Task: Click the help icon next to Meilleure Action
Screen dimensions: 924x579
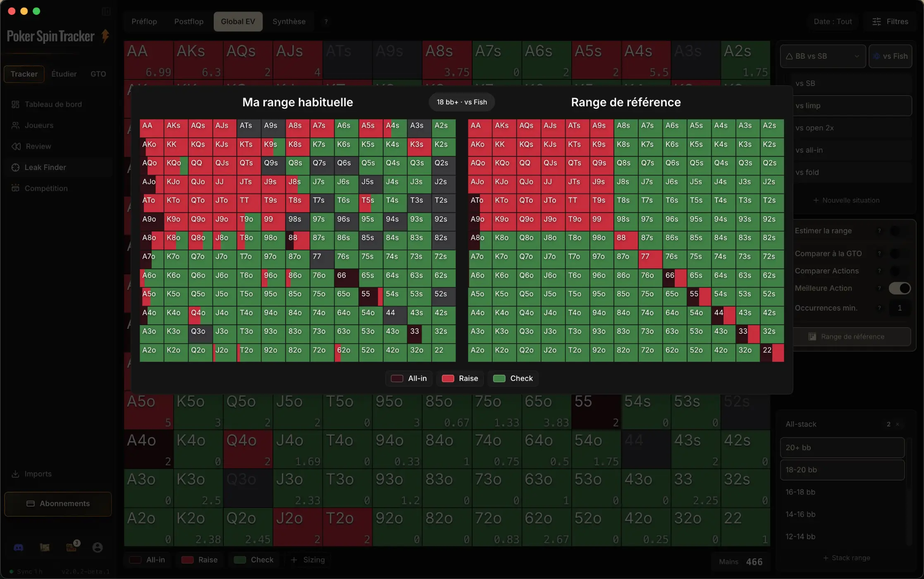Action: (x=879, y=288)
